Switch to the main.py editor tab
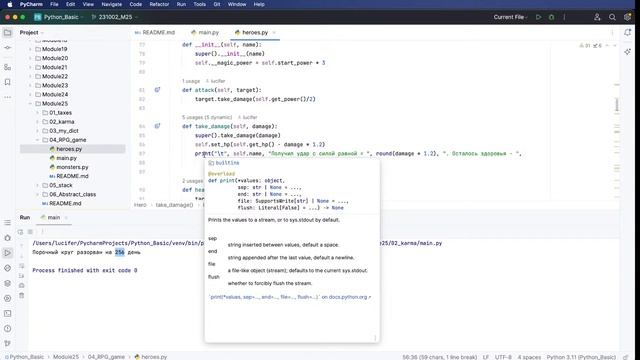 (x=205, y=33)
